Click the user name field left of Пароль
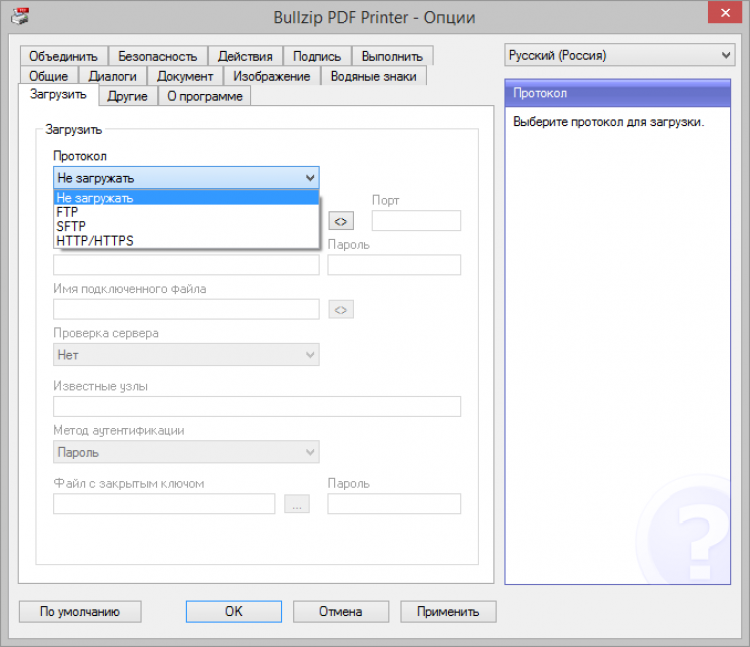 click(x=186, y=264)
